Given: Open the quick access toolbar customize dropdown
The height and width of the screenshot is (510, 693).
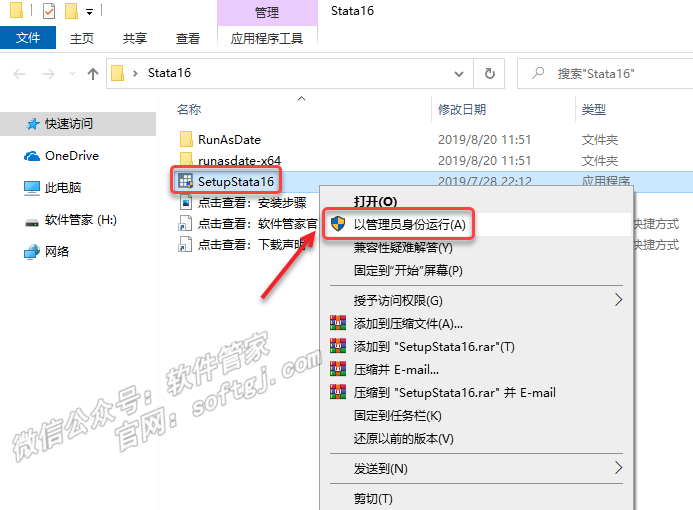Looking at the screenshot, I should 90,12.
